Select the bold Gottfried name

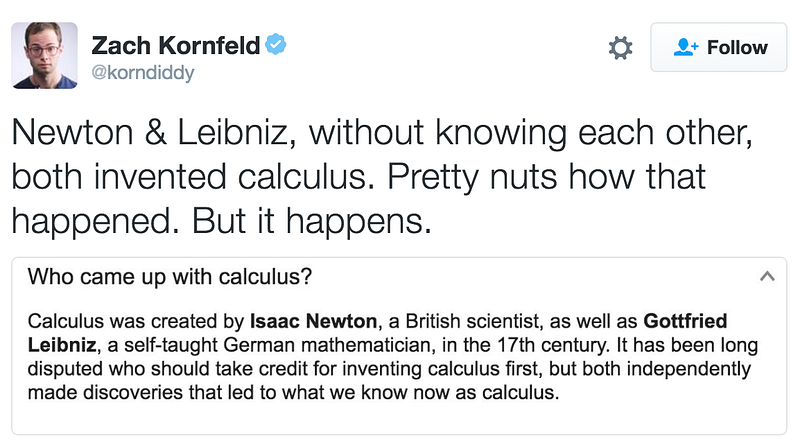pyautogui.click(x=685, y=321)
